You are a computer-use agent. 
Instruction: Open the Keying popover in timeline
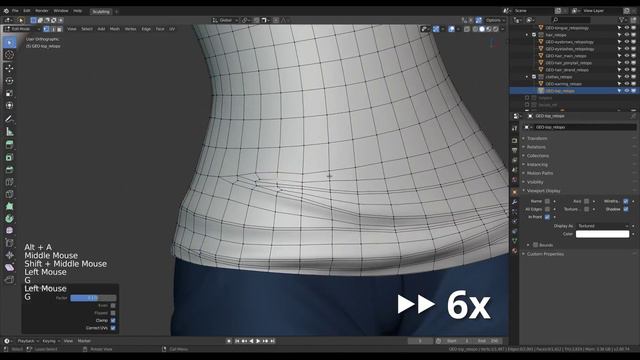click(x=51, y=341)
